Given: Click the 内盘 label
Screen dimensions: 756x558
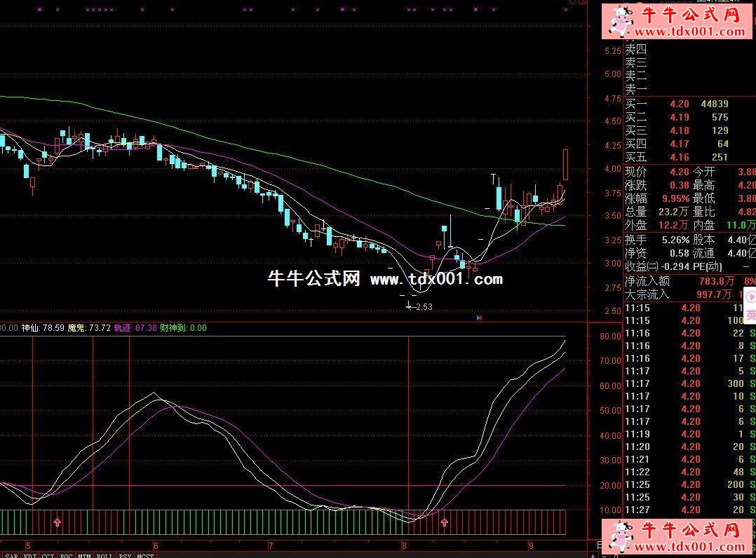Looking at the screenshot, I should 704,225.
